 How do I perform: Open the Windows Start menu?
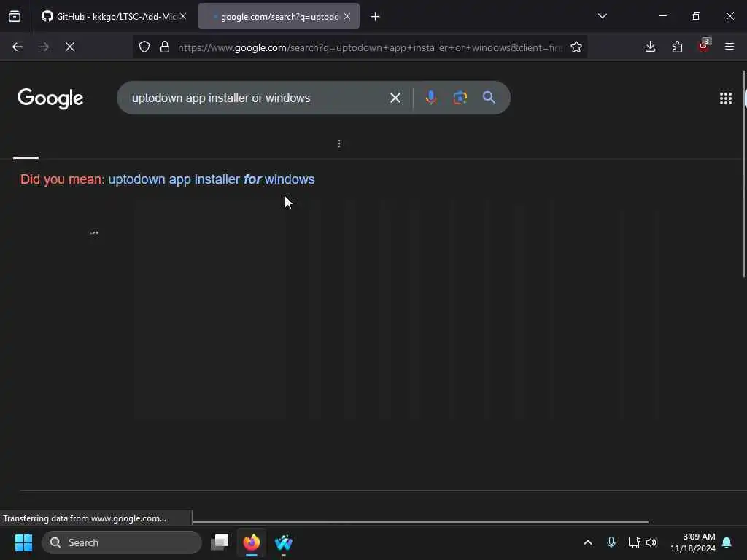point(23,542)
